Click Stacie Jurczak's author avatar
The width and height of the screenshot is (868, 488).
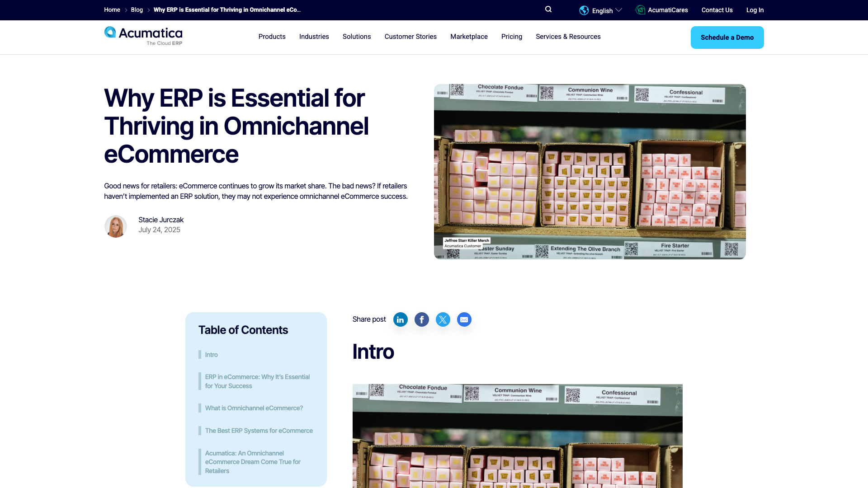(x=116, y=226)
